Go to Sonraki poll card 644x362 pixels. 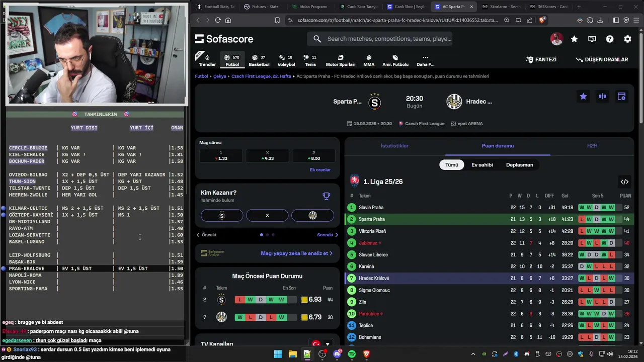328,235
